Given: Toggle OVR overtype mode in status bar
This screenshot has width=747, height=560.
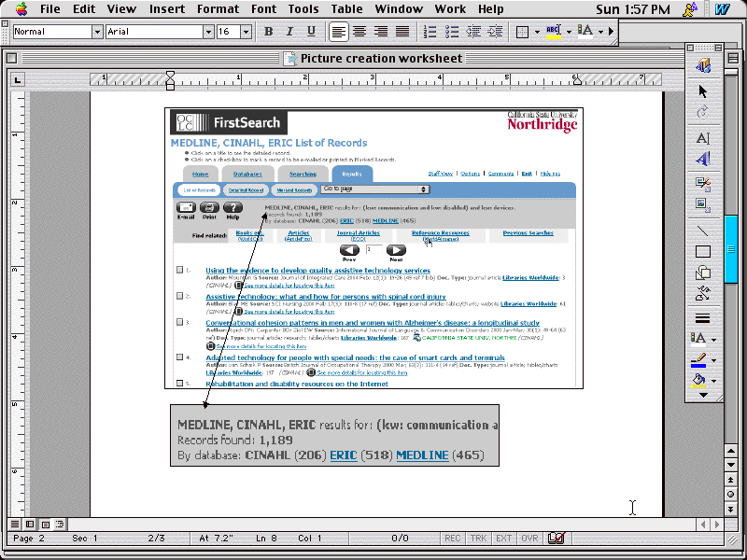Looking at the screenshot, I should tap(529, 539).
